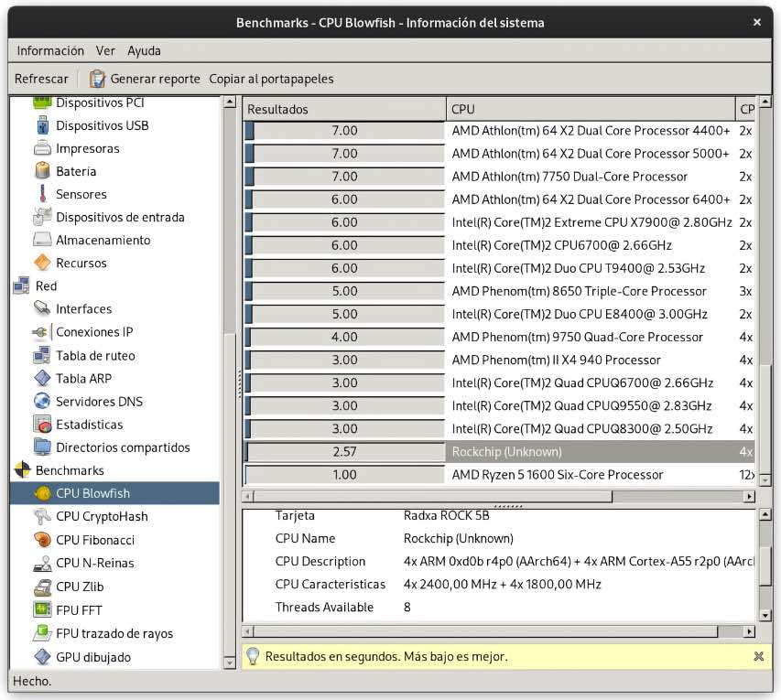Click the CPU N-Reinas icon
The image size is (781, 700).
[42, 563]
